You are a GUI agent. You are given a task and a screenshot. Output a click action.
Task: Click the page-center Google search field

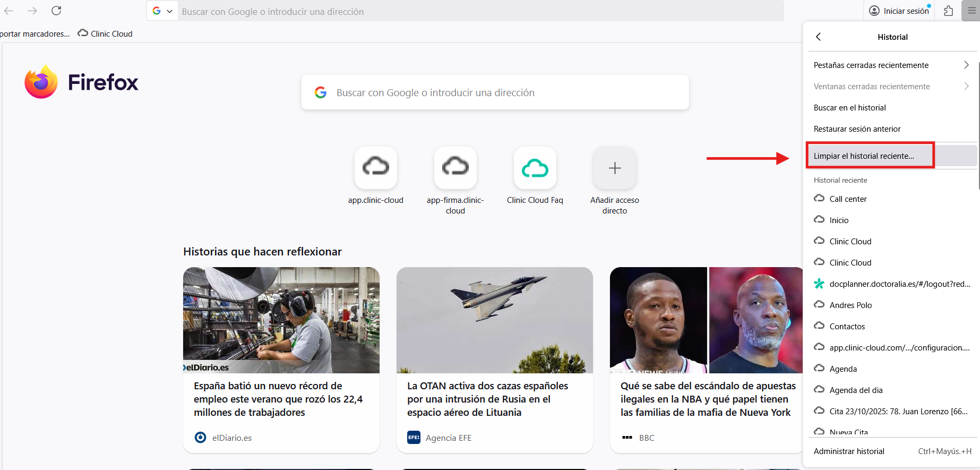(495, 92)
